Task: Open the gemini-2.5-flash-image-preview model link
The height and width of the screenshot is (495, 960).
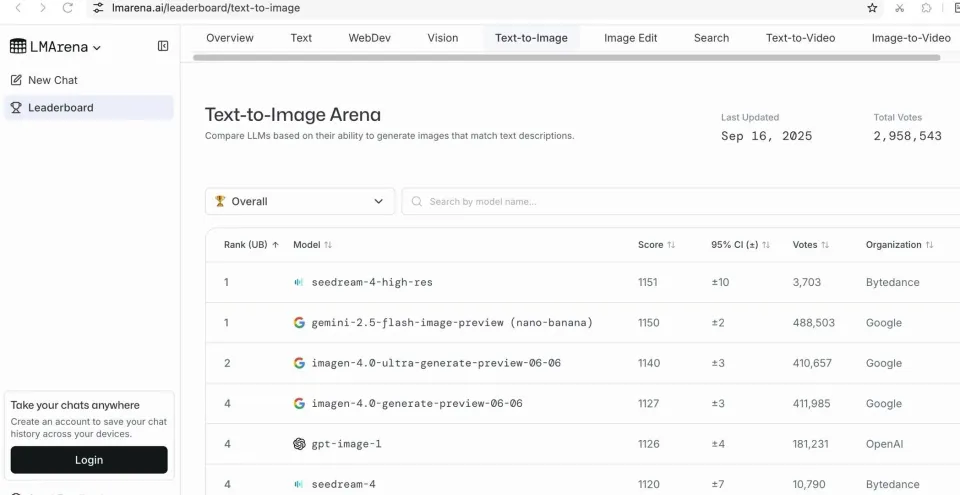Action: point(451,323)
